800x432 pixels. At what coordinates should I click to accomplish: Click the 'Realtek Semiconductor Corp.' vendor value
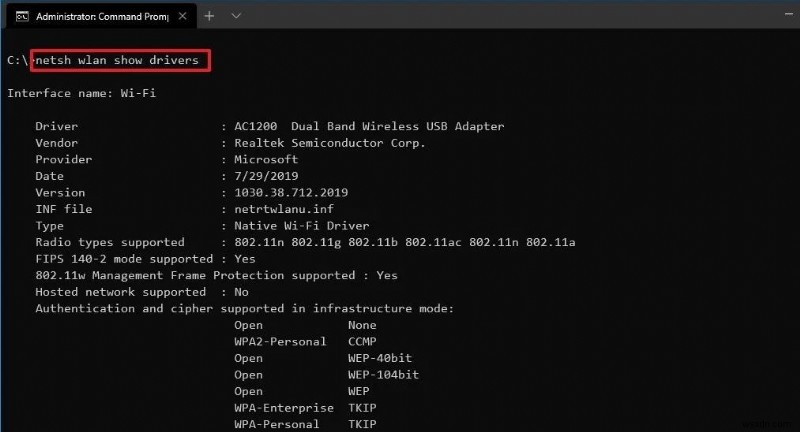point(330,143)
